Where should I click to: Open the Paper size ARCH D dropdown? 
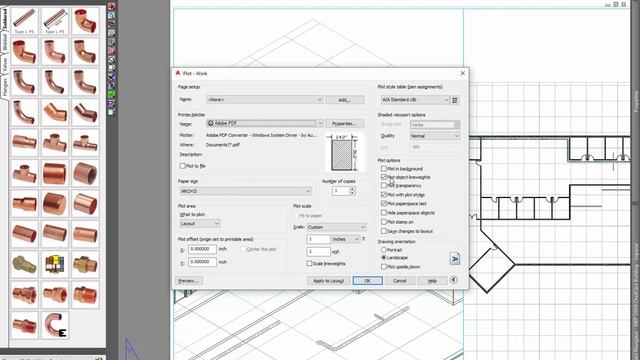point(245,191)
